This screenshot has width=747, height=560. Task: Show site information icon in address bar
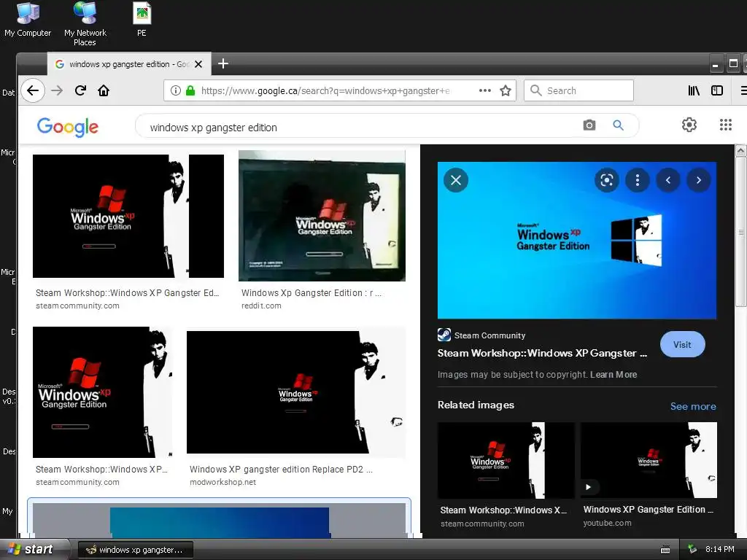(175, 90)
